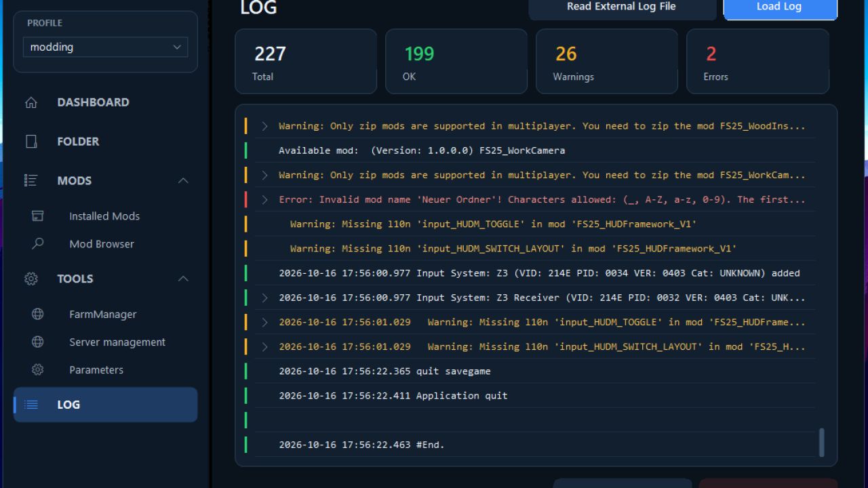
Task: Go to the Folder section
Action: pyautogui.click(x=105, y=142)
